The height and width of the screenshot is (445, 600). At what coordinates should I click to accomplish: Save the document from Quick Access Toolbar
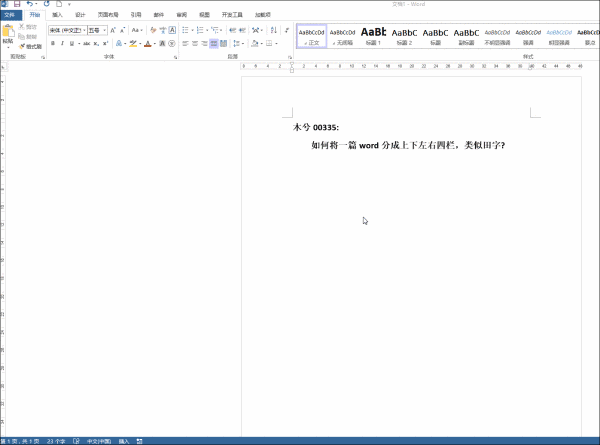[17, 4]
